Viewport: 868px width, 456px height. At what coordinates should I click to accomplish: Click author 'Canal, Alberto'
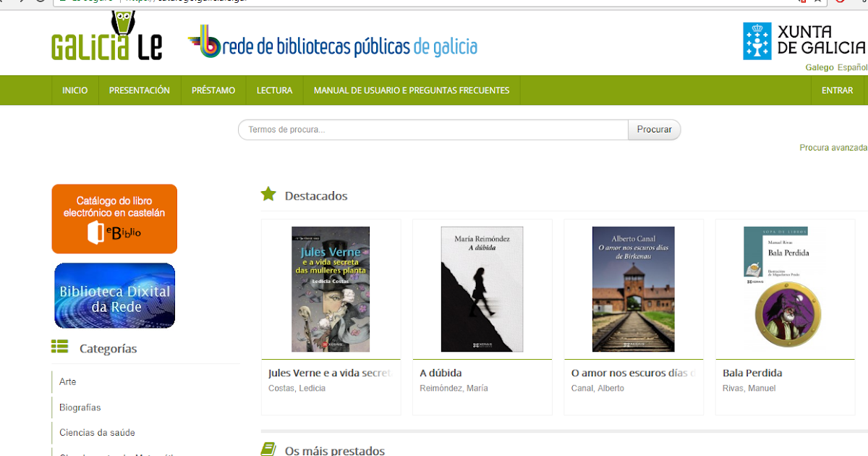click(x=597, y=389)
